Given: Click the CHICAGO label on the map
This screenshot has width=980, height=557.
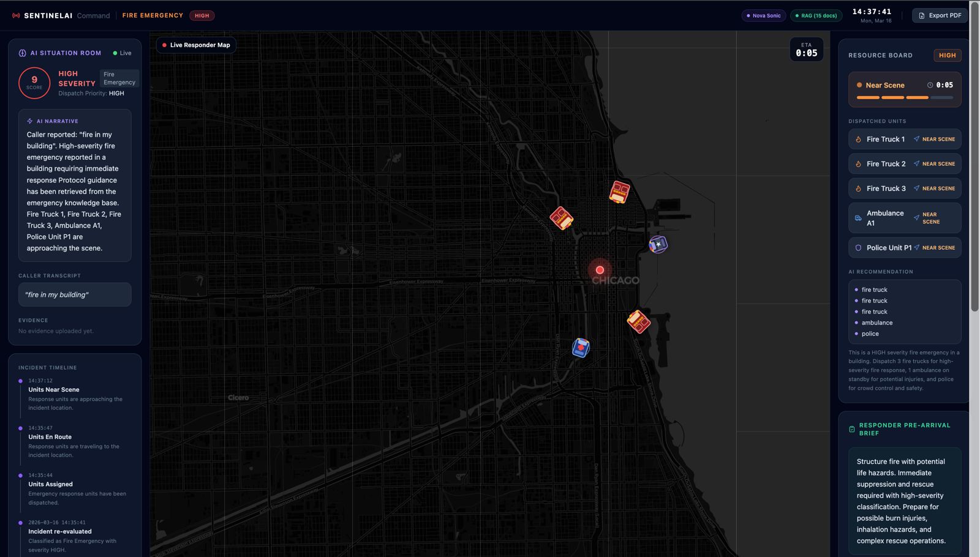Looking at the screenshot, I should [616, 280].
